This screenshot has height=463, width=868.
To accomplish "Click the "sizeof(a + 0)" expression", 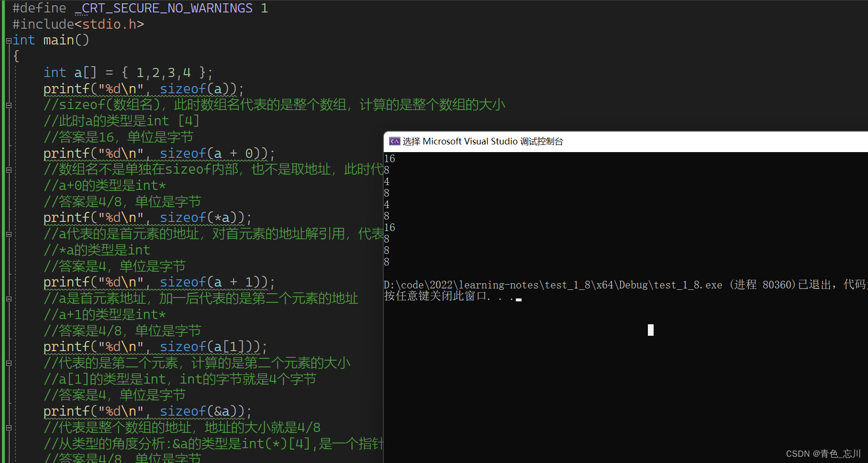I will [213, 154].
